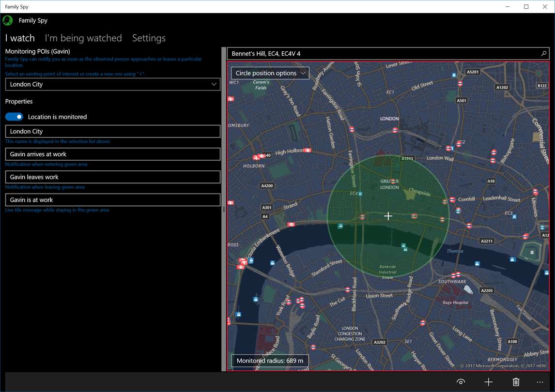This screenshot has height=392, width=555.
Task: Click the rail station icon on Strand
Action: click(292, 224)
